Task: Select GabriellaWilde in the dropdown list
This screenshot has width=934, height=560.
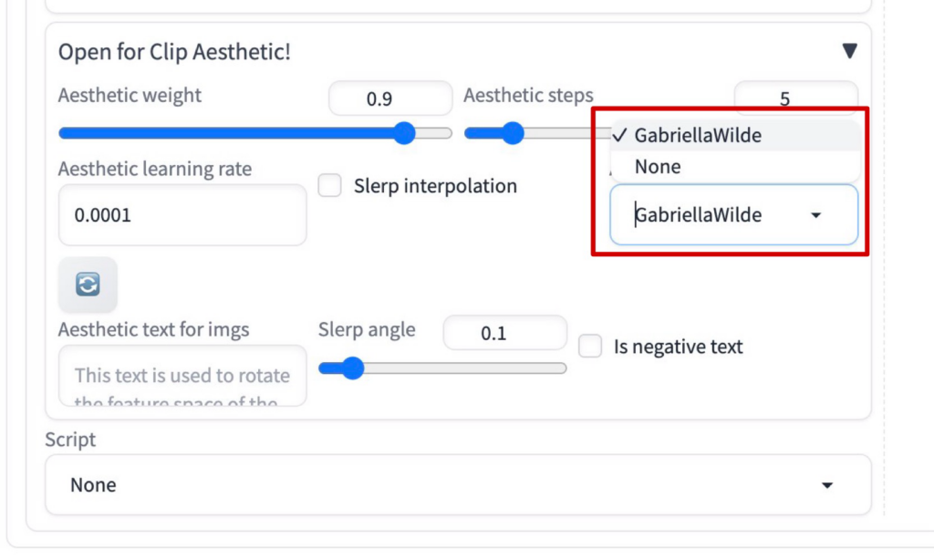Action: [698, 136]
